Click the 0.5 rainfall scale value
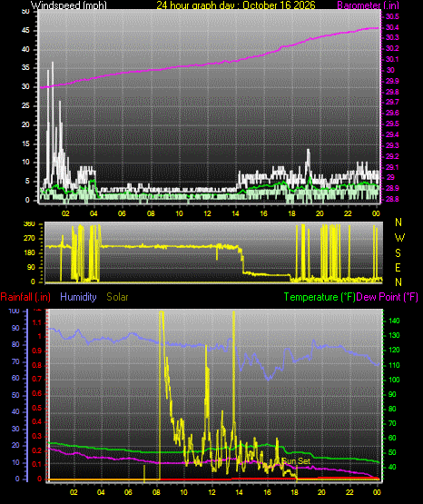The width and height of the screenshot is (423, 504). coord(37,408)
